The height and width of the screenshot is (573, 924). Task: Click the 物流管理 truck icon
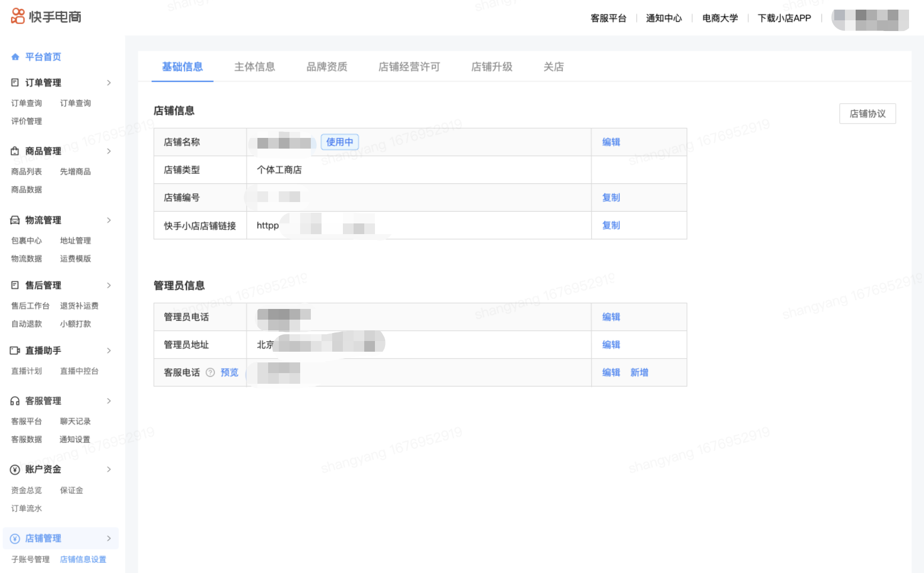(15, 220)
